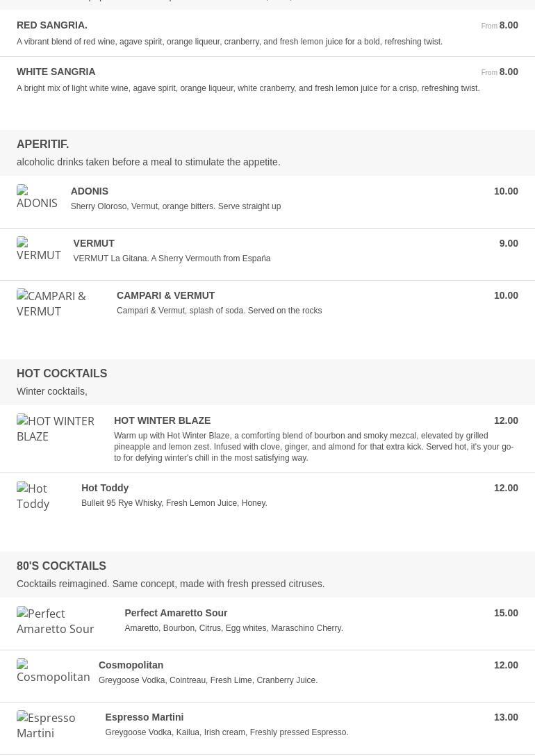Click the APERITIF section heading
The image size is (535, 756).
43,144
